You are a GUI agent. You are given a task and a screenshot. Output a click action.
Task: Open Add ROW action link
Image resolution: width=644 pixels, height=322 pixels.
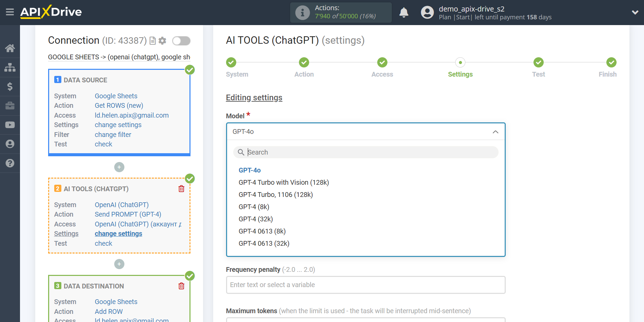click(x=108, y=311)
